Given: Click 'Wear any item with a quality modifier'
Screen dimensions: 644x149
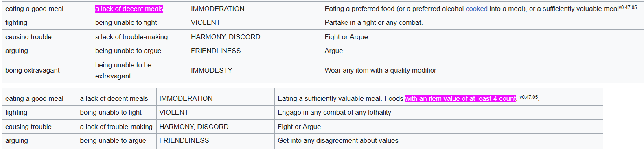Looking at the screenshot, I should point(380,70).
